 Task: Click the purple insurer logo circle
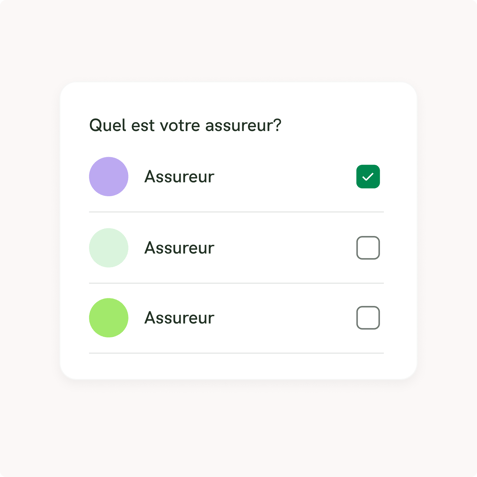point(109,177)
